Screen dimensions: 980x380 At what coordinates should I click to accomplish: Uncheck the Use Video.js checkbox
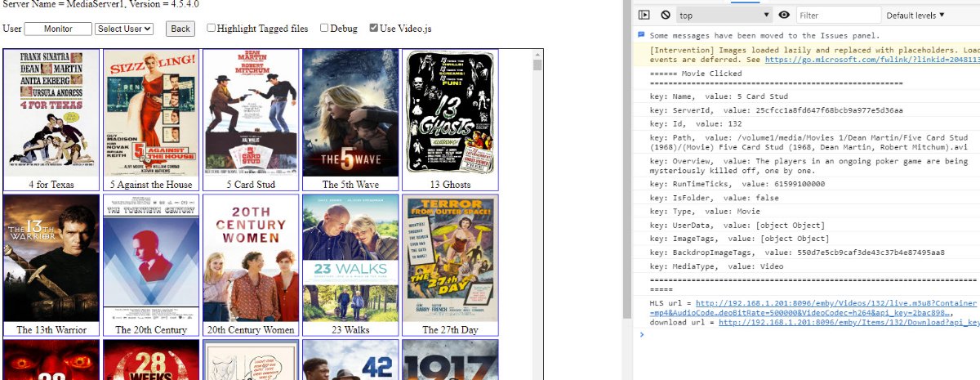point(374,28)
